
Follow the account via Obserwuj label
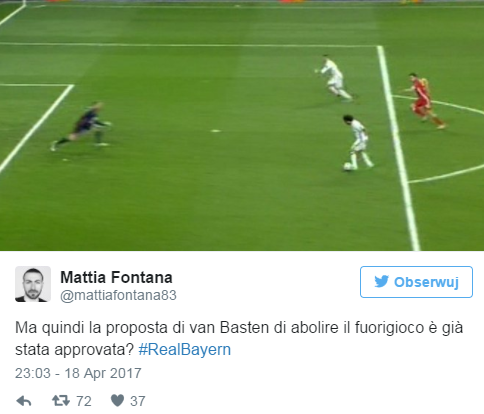(x=426, y=282)
